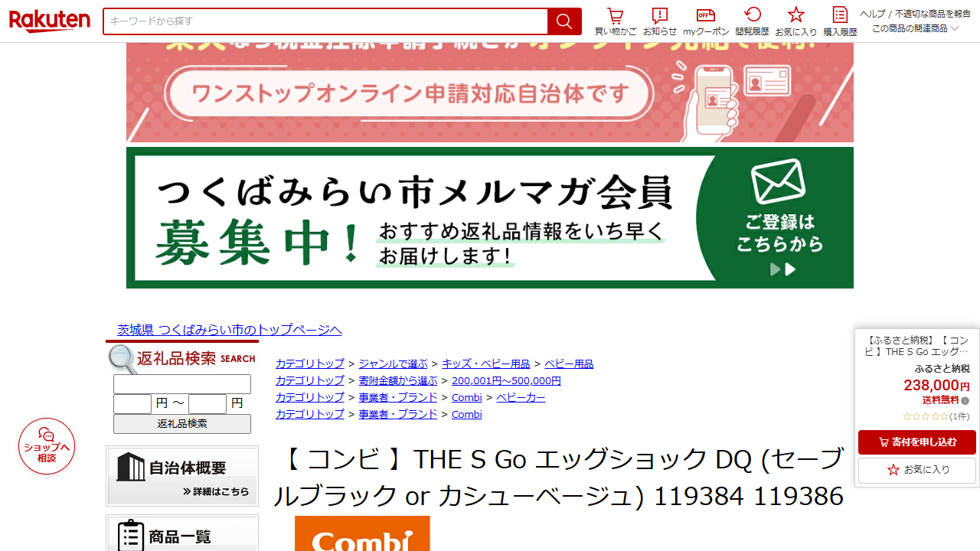This screenshot has width=980, height=551.
Task: Open 商品一覧 sidebar menu item
Action: (x=182, y=533)
